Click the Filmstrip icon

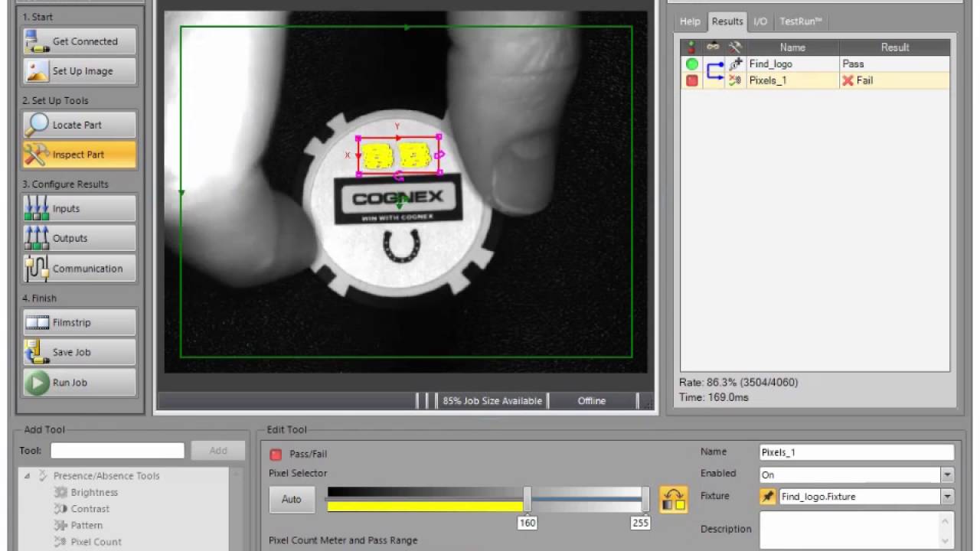click(x=36, y=323)
